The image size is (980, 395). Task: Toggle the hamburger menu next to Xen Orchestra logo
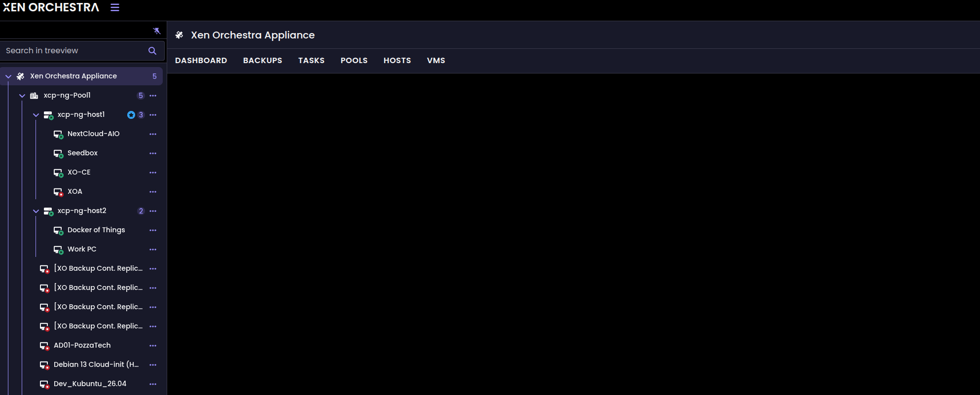point(115,7)
